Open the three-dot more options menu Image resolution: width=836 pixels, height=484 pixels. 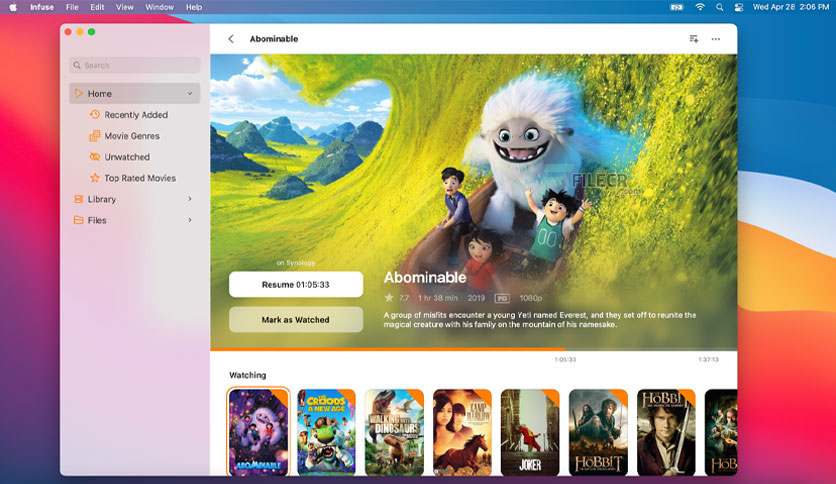click(x=716, y=39)
